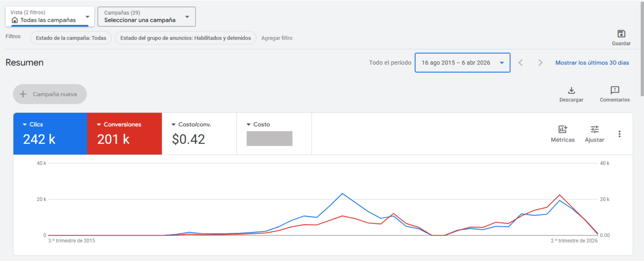Image resolution: width=644 pixels, height=261 pixels.
Task: Click the Campaña nueva button
Action: point(50,94)
